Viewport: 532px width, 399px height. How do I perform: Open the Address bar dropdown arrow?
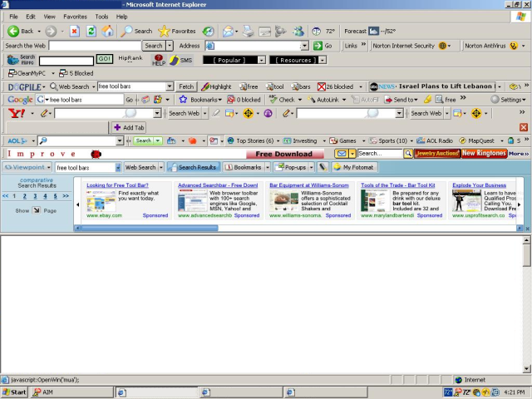(x=304, y=46)
